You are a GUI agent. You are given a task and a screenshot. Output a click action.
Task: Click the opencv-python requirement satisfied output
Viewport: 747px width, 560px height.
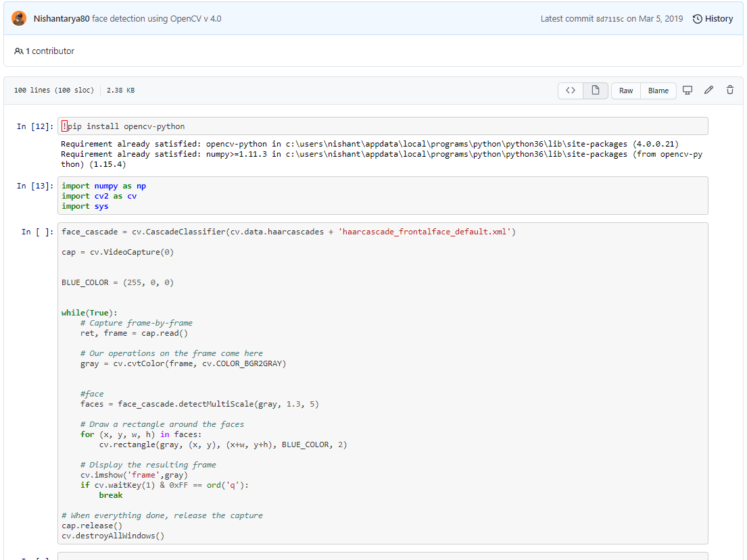[370, 145]
